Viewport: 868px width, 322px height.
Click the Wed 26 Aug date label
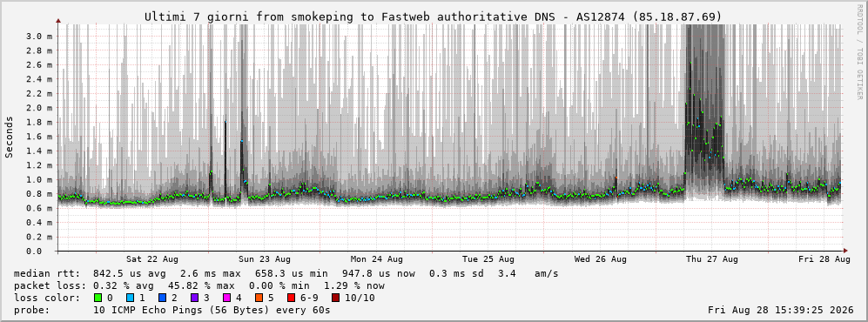(x=601, y=259)
